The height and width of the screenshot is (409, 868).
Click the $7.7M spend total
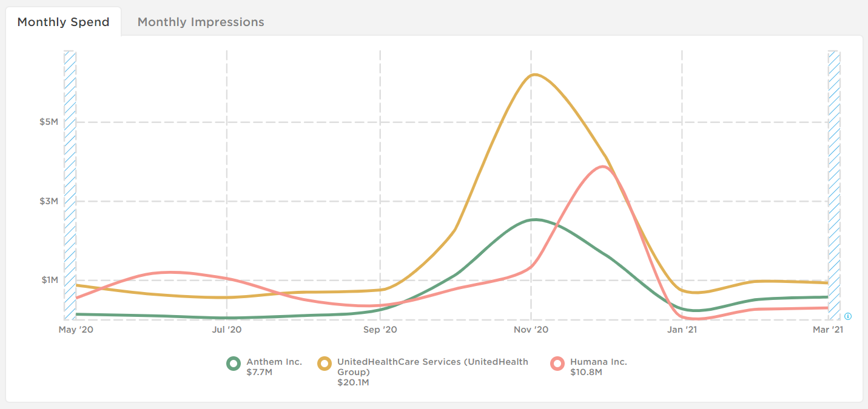click(260, 372)
